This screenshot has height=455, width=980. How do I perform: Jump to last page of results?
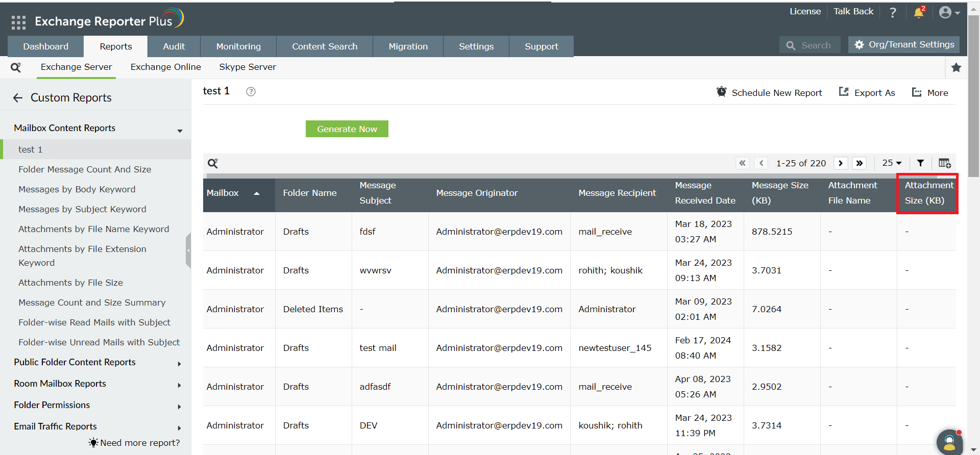pos(860,163)
